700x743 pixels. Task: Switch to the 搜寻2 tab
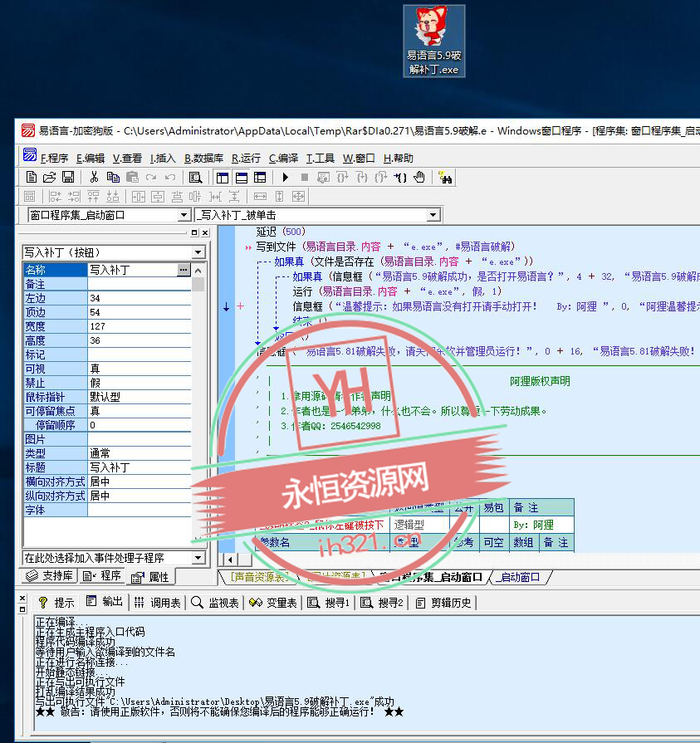pos(381,602)
